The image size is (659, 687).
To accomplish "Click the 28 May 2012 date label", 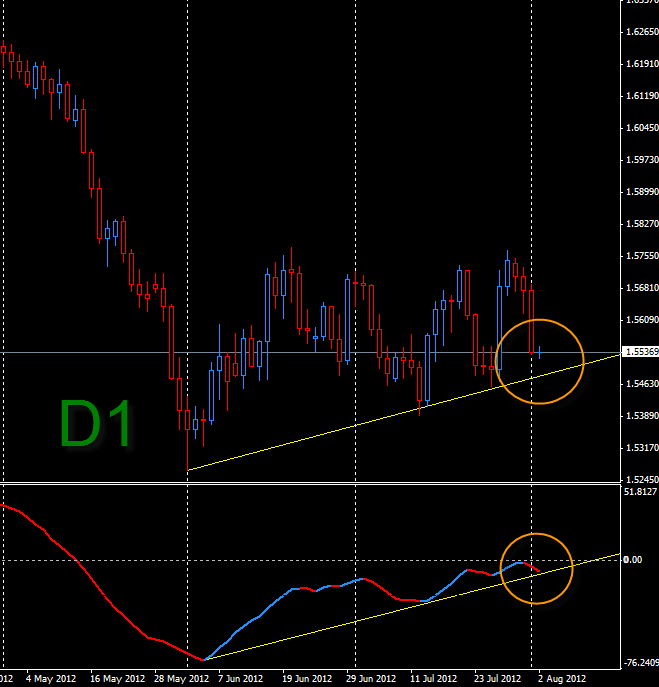I will [181, 679].
